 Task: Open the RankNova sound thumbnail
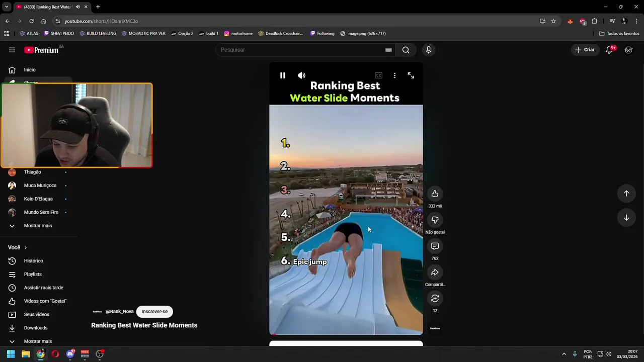(435, 328)
